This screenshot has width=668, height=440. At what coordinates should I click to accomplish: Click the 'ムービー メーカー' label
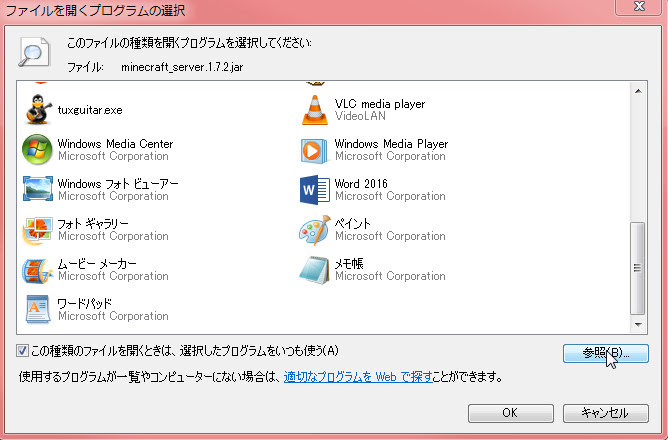click(97, 264)
